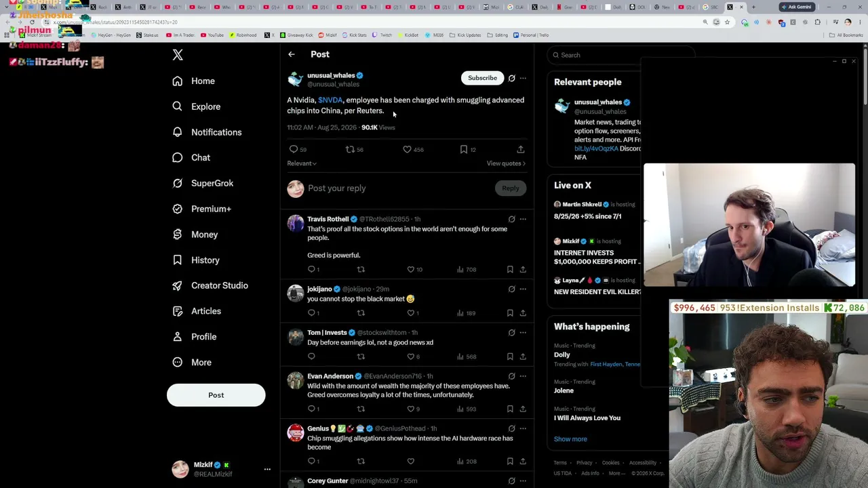Open more options on Evan Anderson's reply
Image resolution: width=868 pixels, height=488 pixels.
click(523, 376)
